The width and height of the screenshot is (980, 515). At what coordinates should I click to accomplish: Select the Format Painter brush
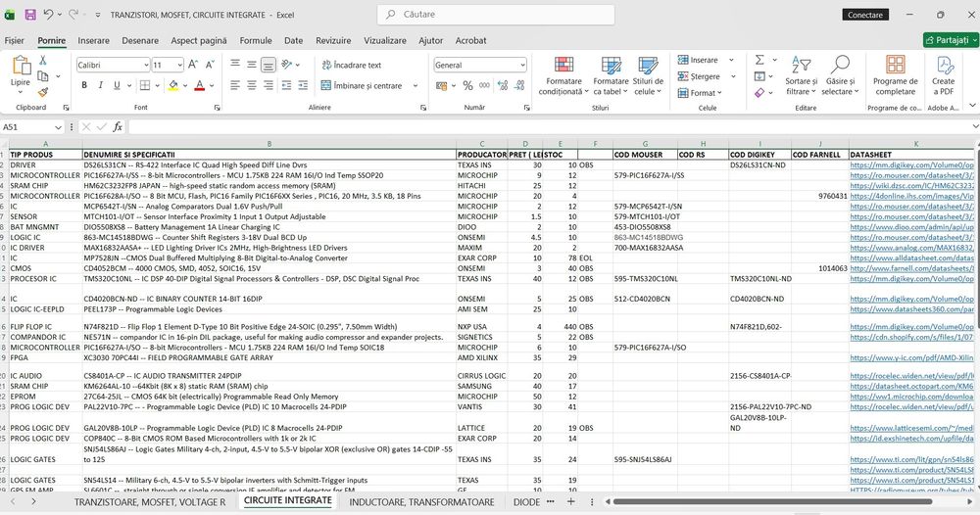42,92
